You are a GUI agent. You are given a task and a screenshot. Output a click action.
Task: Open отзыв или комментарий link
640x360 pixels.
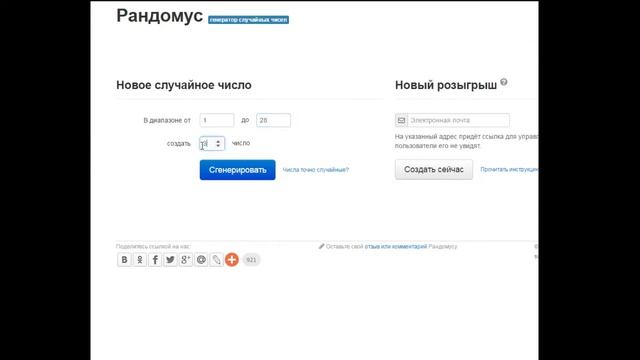(x=396, y=247)
